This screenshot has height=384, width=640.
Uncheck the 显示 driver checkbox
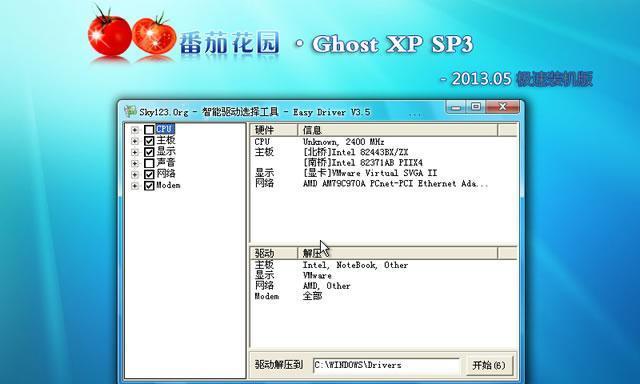point(149,152)
